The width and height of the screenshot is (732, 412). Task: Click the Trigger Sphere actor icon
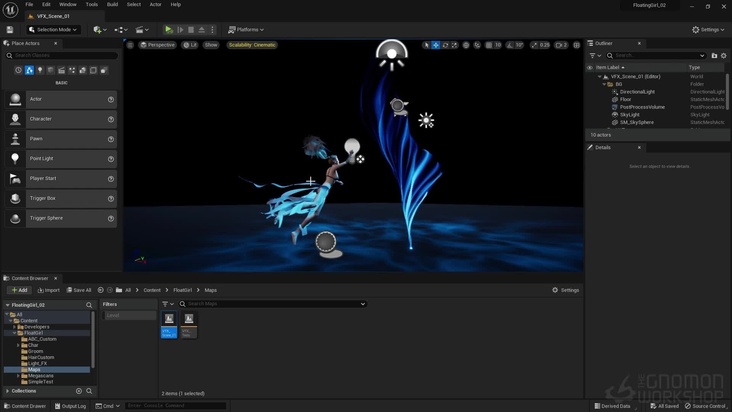(15, 218)
